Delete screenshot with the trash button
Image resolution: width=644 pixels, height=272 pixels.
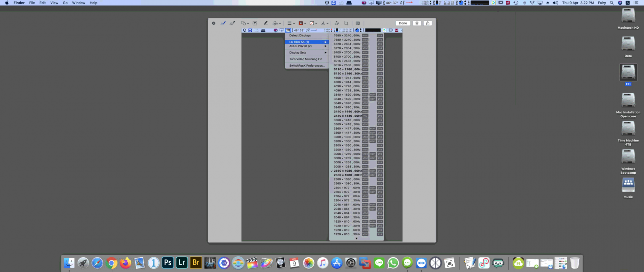click(x=417, y=23)
